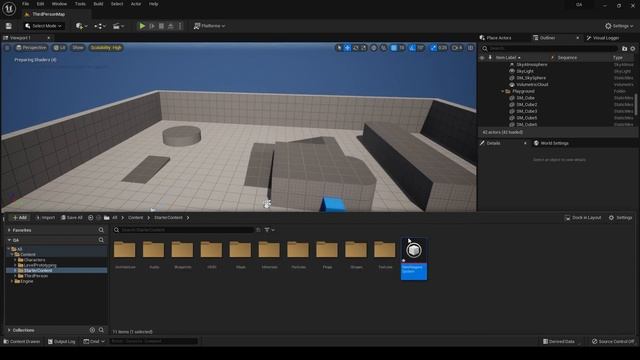Open the File menu

[25, 4]
